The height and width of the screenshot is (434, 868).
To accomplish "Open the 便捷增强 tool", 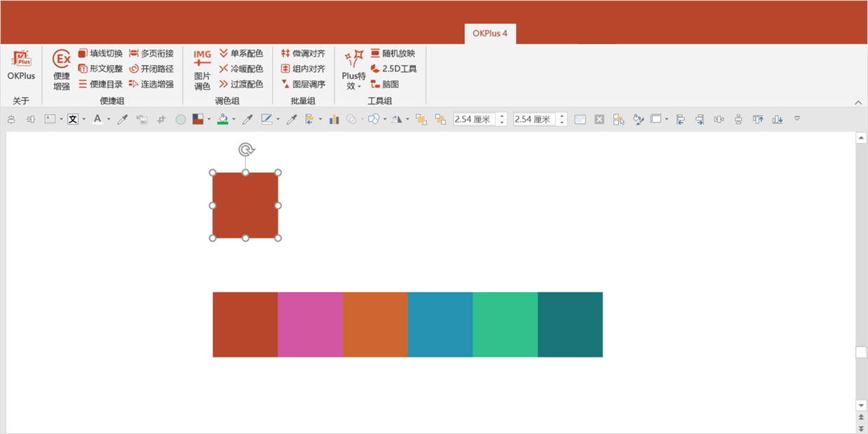I will click(x=62, y=70).
